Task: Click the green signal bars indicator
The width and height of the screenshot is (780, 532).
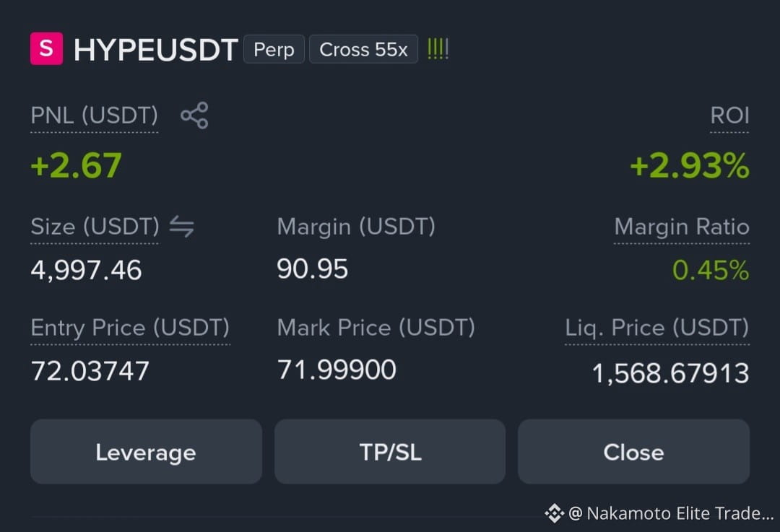Action: 438,49
